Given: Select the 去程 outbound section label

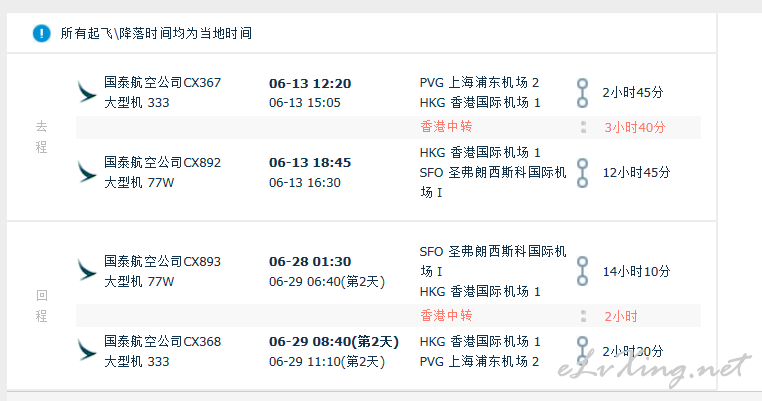Looking at the screenshot, I should (x=41, y=137).
